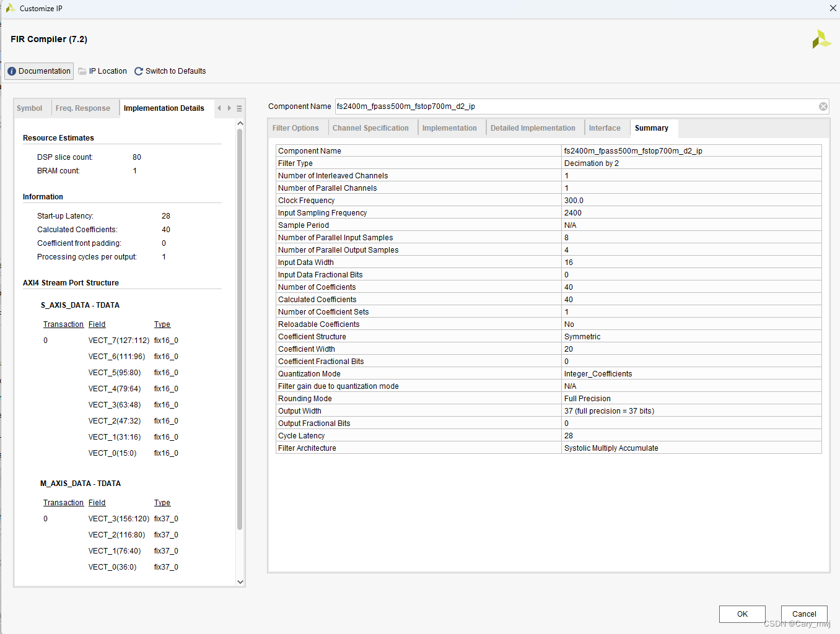Viewport: 840px width, 634px height.
Task: Click the Cycle Latency value 28
Action: click(x=569, y=436)
